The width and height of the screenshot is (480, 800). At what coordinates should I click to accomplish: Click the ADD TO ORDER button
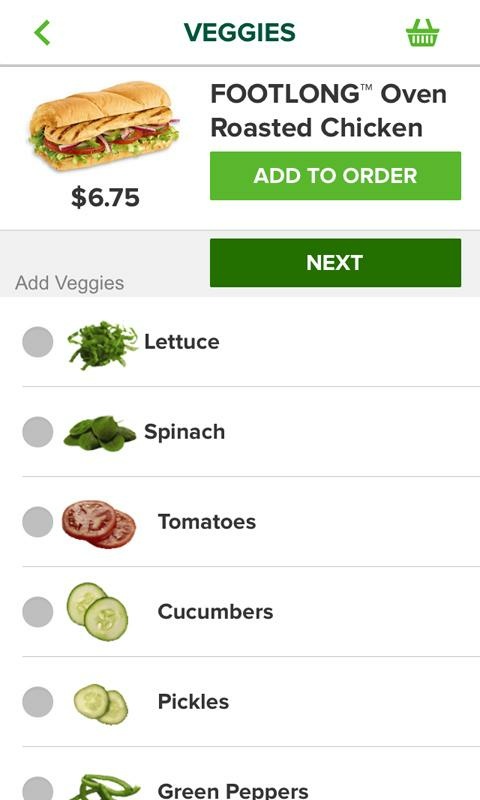click(x=335, y=176)
